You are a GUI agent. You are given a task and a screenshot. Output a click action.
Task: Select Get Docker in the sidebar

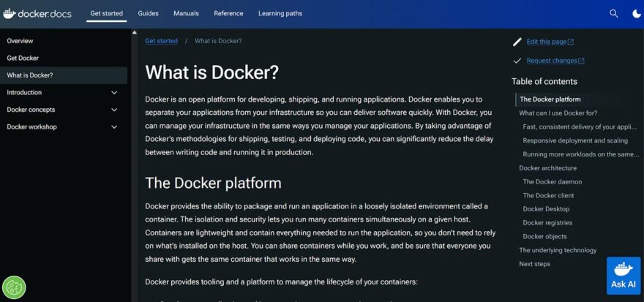tap(23, 58)
